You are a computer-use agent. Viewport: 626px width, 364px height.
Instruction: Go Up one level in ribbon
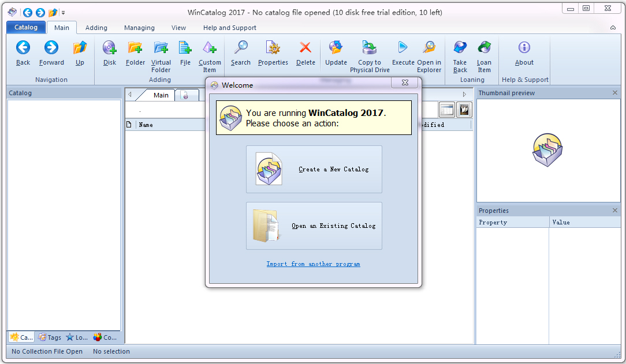click(x=80, y=47)
